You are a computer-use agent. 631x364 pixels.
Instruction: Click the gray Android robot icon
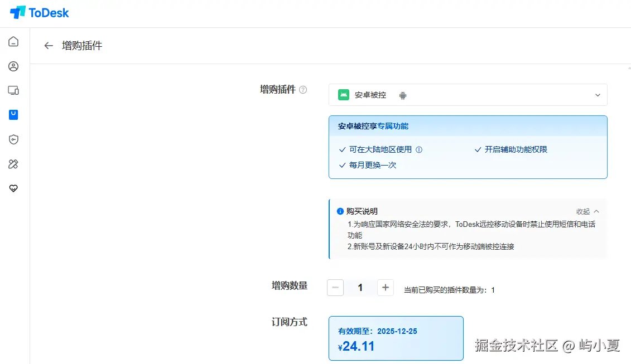pos(402,95)
